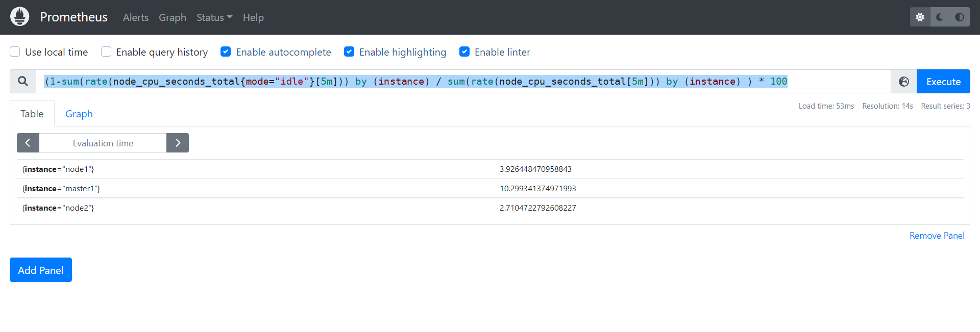Click the Result series: 3 text
The width and height of the screenshot is (980, 332).
click(x=946, y=106)
